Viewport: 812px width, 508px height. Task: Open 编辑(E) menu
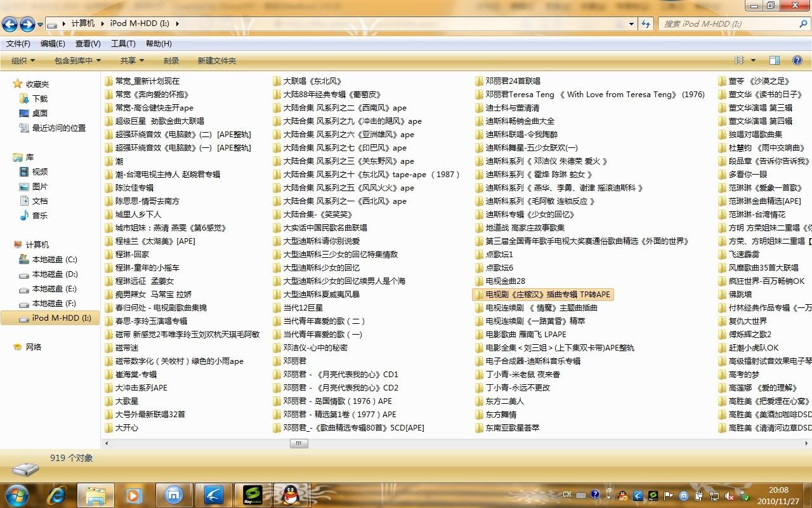[x=53, y=43]
